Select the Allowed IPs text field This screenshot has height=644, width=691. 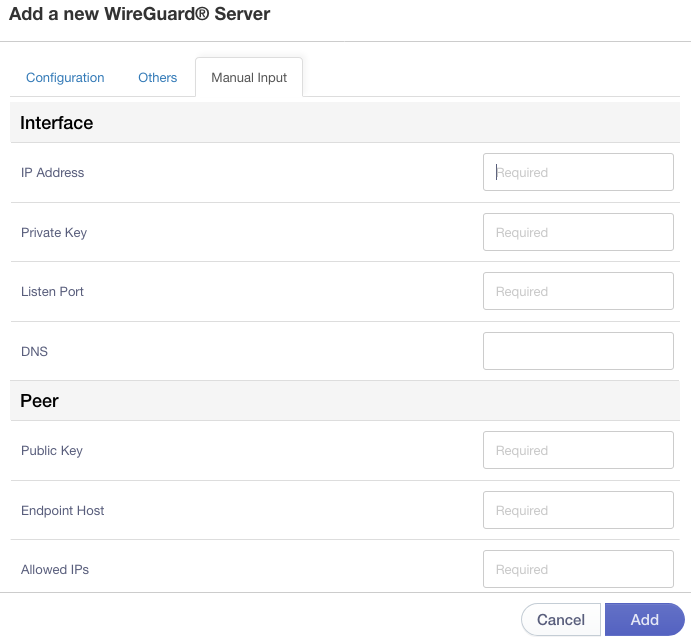[578, 569]
